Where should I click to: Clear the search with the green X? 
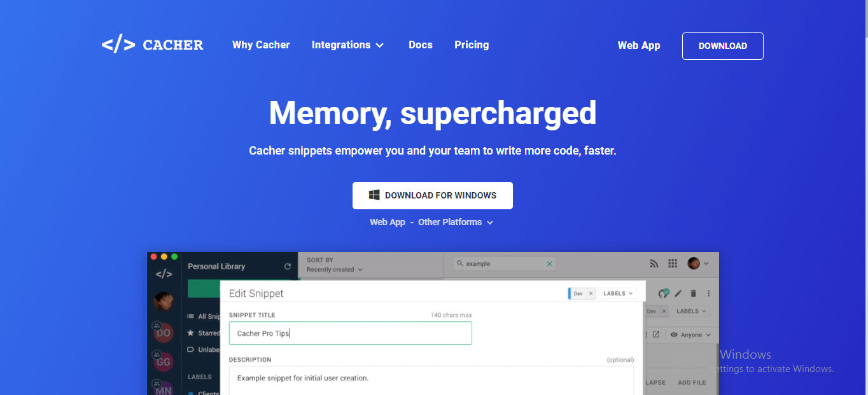550,263
